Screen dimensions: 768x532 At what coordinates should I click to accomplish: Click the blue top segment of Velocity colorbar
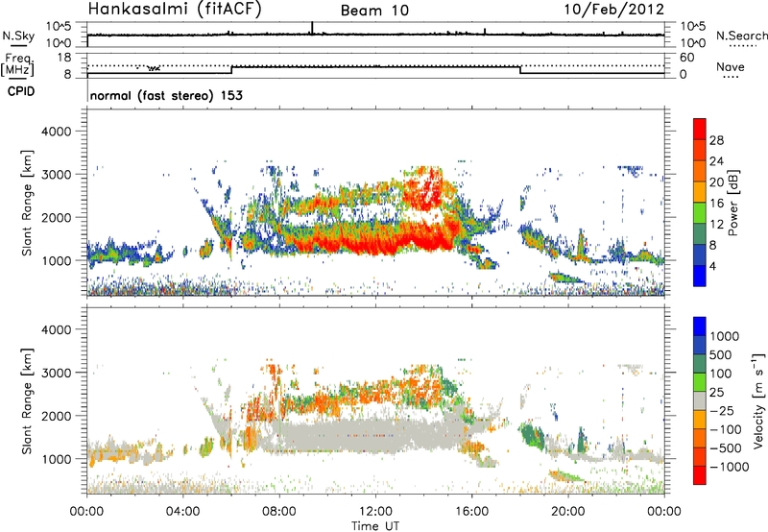pyautogui.click(x=700, y=326)
